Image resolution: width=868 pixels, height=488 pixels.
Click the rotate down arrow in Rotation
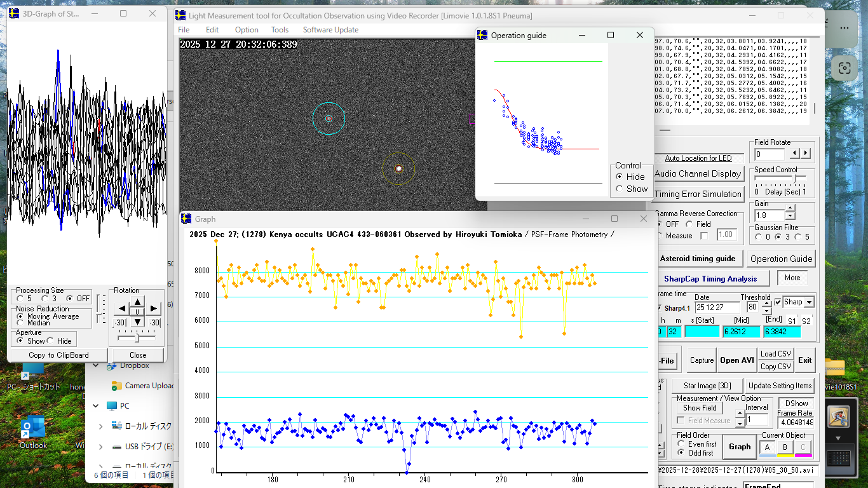point(138,322)
